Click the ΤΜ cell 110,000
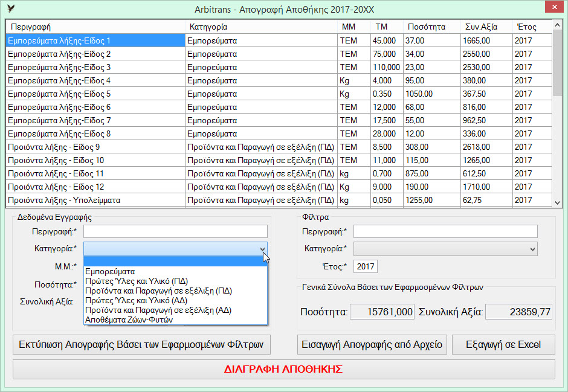568x392 pixels. 387,67
